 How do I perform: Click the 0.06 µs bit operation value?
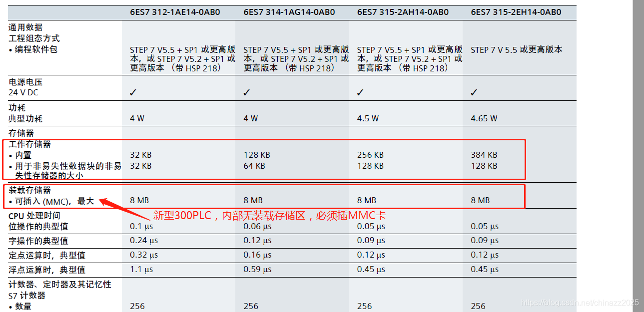pos(257,227)
